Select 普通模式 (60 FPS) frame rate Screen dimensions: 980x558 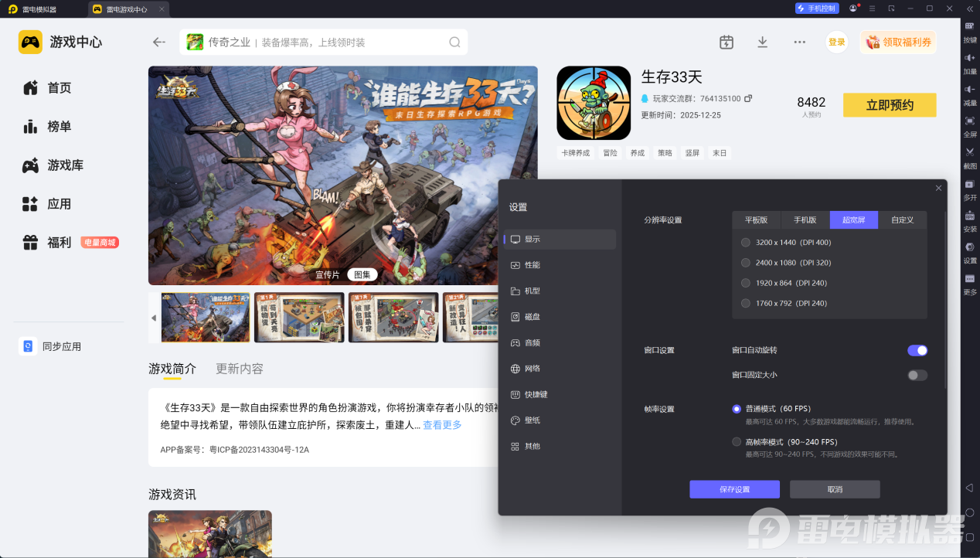[x=737, y=409]
